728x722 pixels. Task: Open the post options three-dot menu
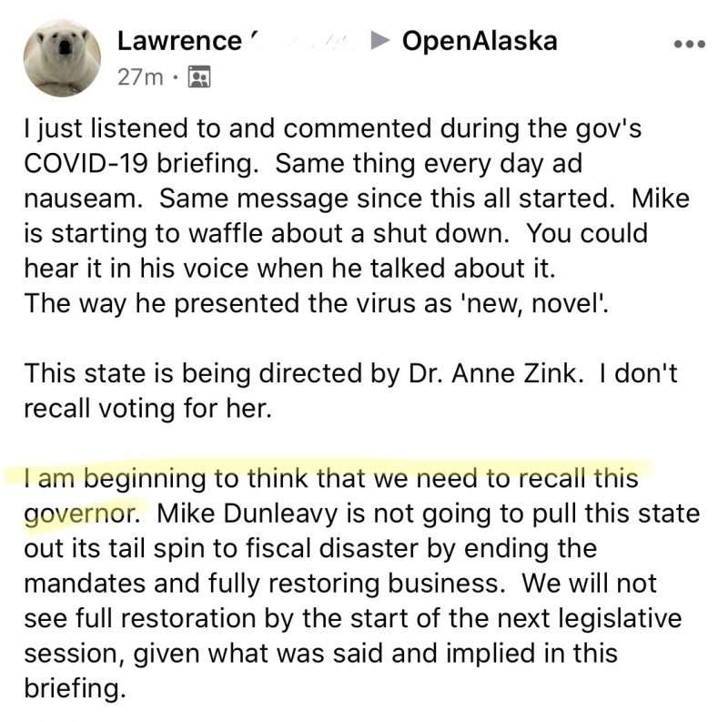tap(690, 44)
